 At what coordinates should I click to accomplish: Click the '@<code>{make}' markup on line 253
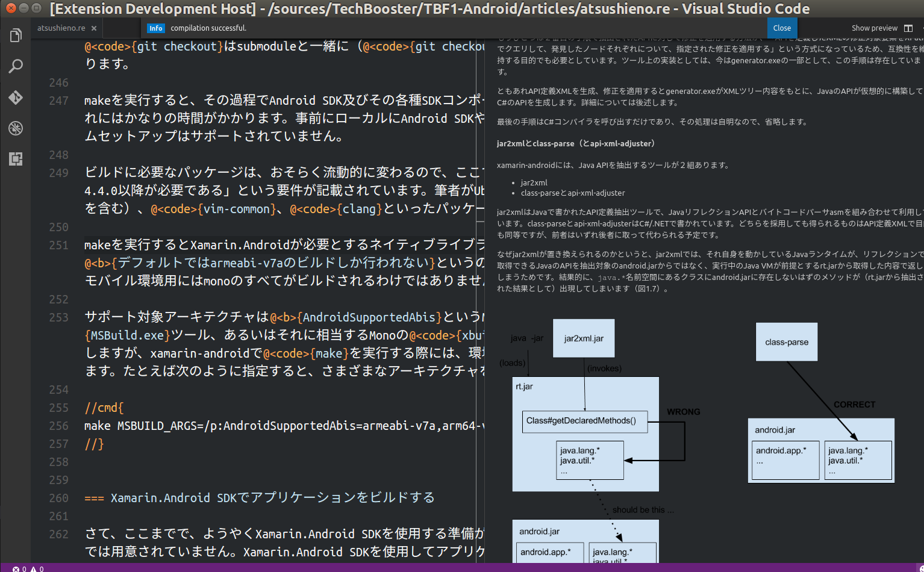click(306, 353)
